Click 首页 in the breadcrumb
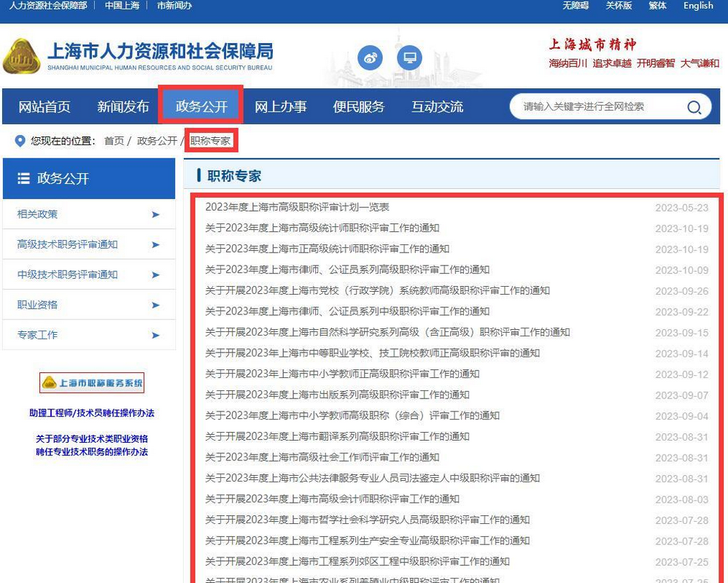This screenshot has width=728, height=583. pyautogui.click(x=114, y=141)
